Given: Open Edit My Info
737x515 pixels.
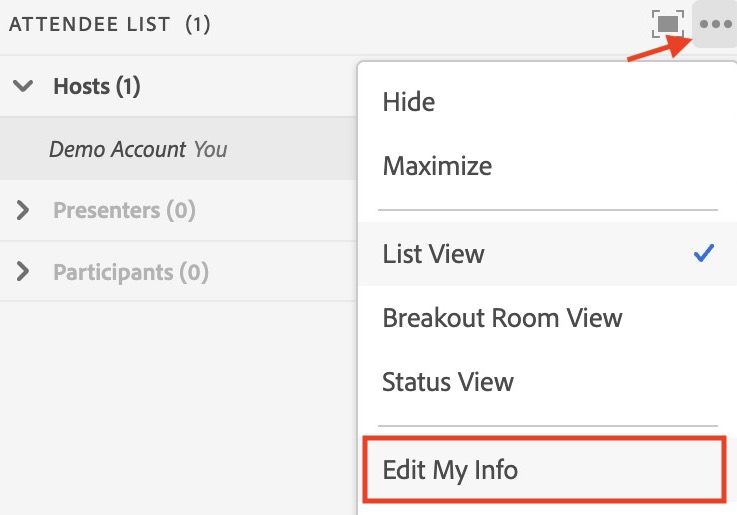Looking at the screenshot, I should pos(450,469).
